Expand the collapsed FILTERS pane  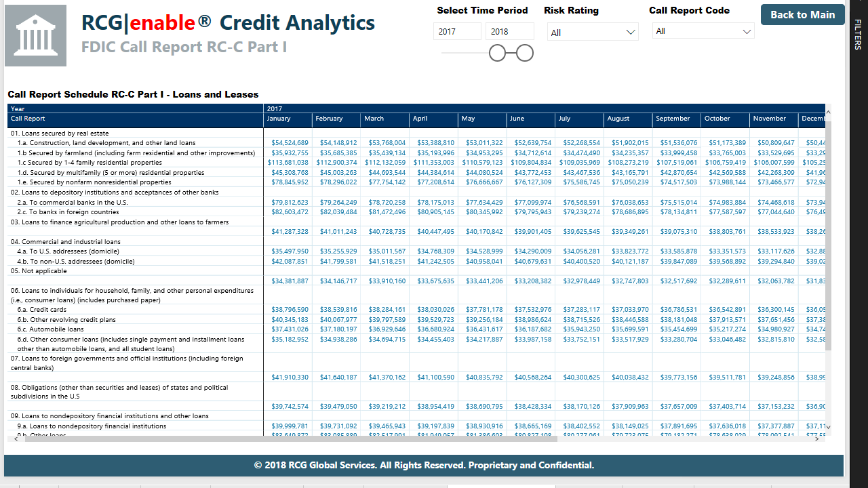[x=858, y=34]
